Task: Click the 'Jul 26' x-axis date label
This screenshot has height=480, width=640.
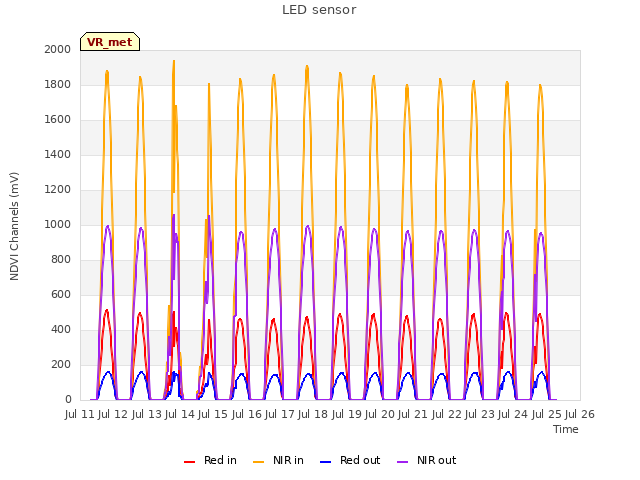Action: tap(580, 414)
